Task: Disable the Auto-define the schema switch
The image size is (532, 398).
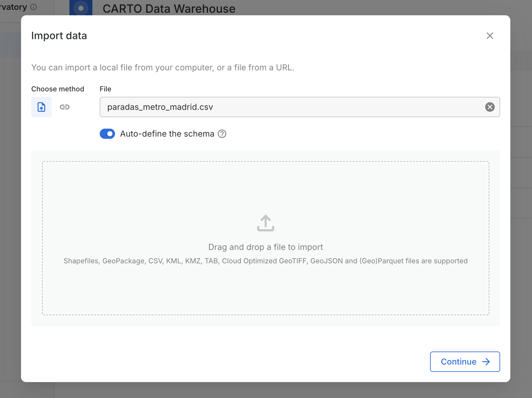Action: click(x=107, y=134)
